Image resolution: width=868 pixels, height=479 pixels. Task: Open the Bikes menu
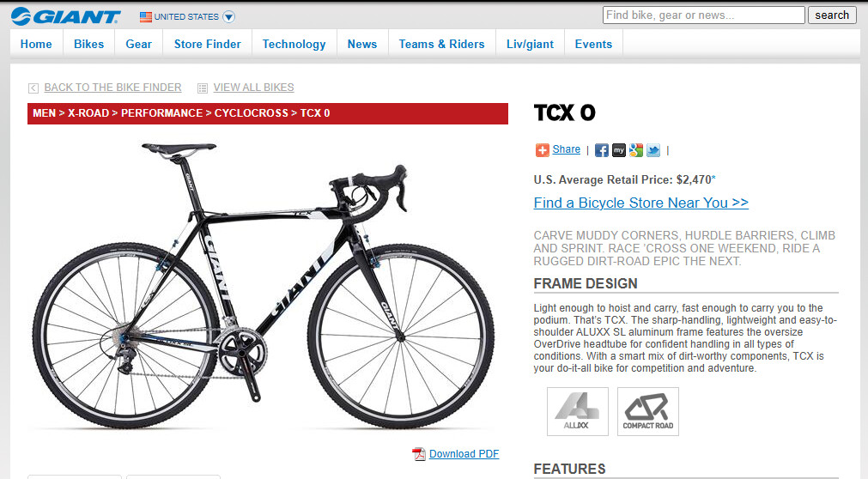[x=88, y=45]
